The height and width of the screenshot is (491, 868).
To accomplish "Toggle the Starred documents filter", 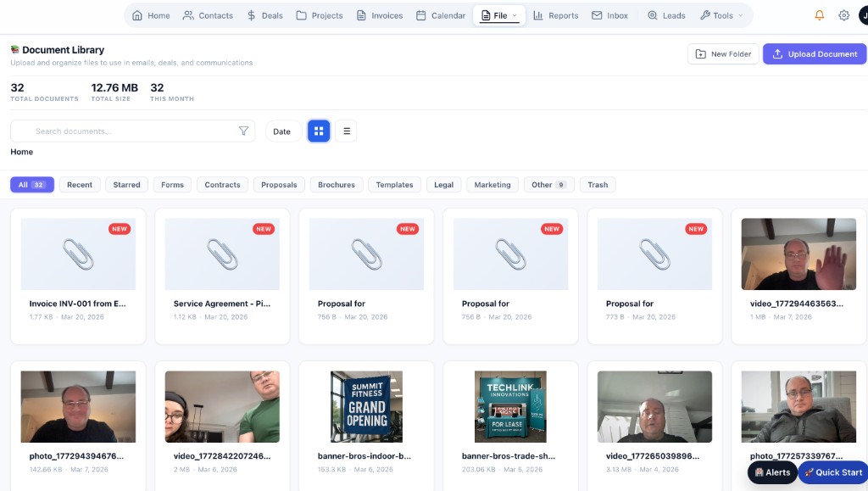I will 126,184.
